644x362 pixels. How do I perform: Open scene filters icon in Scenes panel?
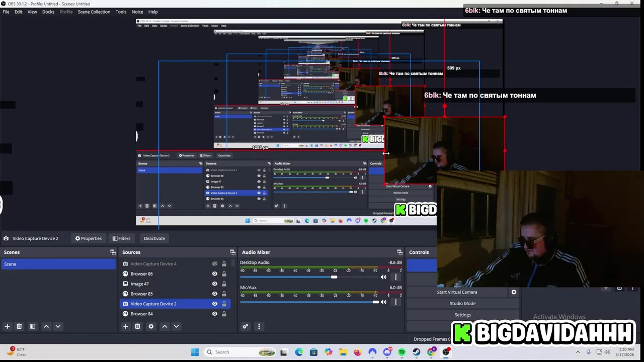(32, 326)
